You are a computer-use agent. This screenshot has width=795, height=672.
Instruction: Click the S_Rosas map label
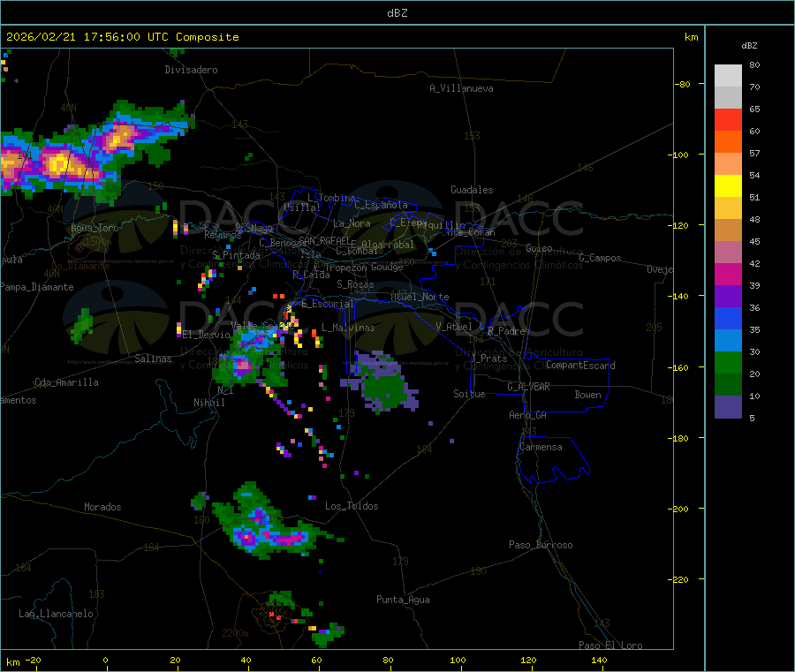[355, 284]
